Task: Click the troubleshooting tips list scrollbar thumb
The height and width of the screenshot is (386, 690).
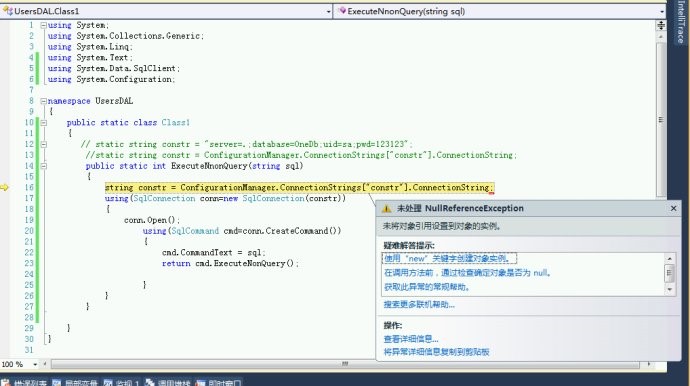Action: click(x=669, y=273)
